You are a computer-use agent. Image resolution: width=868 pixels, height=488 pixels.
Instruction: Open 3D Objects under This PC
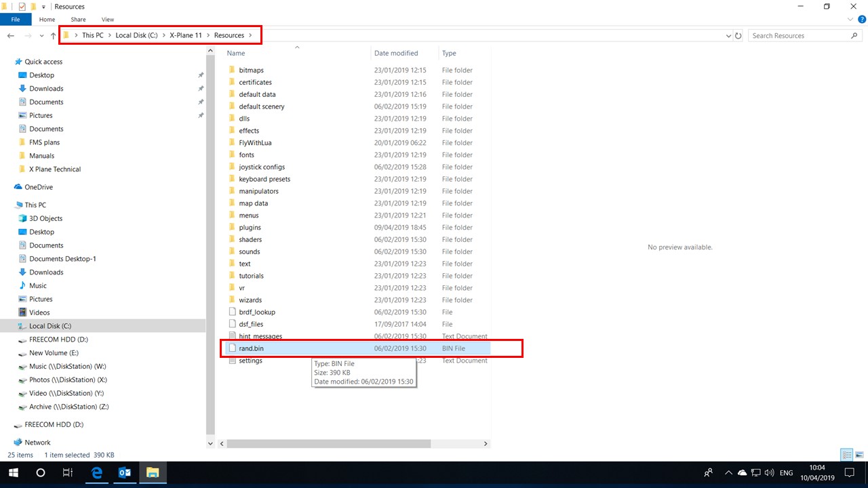point(45,218)
